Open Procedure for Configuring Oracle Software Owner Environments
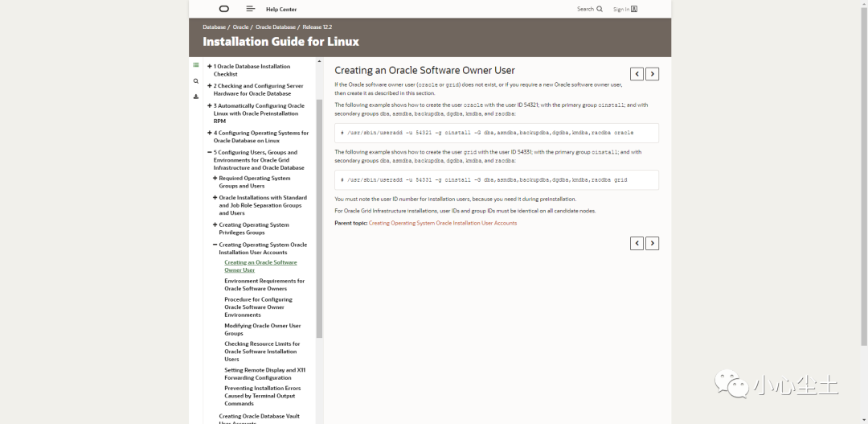 coord(258,307)
